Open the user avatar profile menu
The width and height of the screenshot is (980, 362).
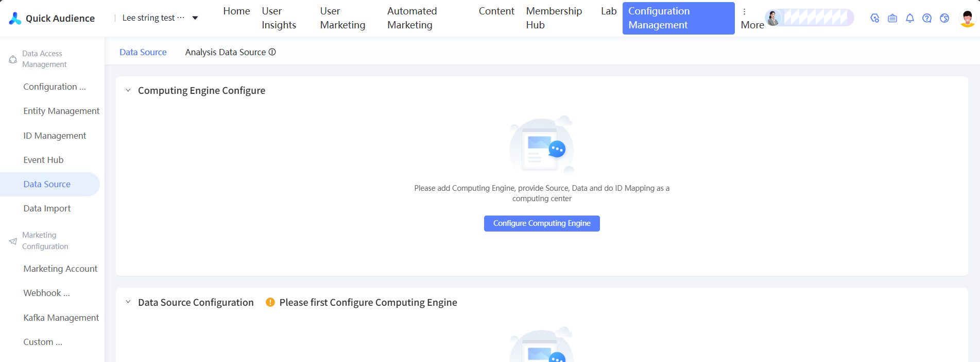968,18
